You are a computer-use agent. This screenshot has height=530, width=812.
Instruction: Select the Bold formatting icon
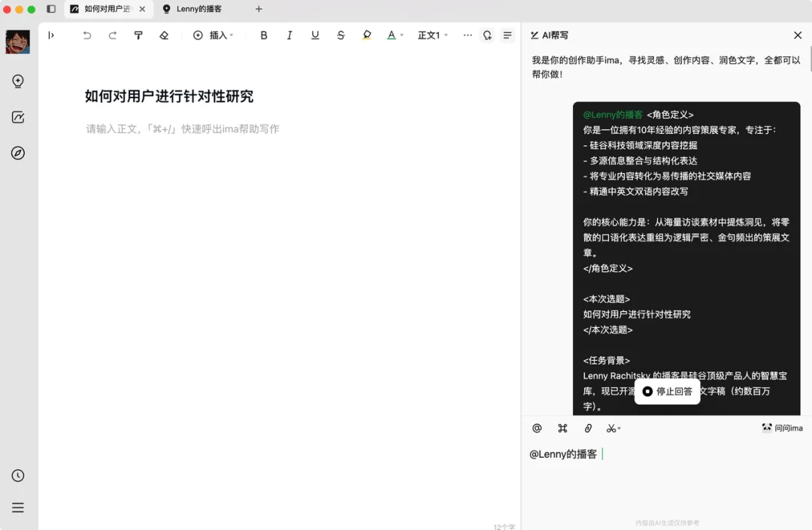coord(264,35)
